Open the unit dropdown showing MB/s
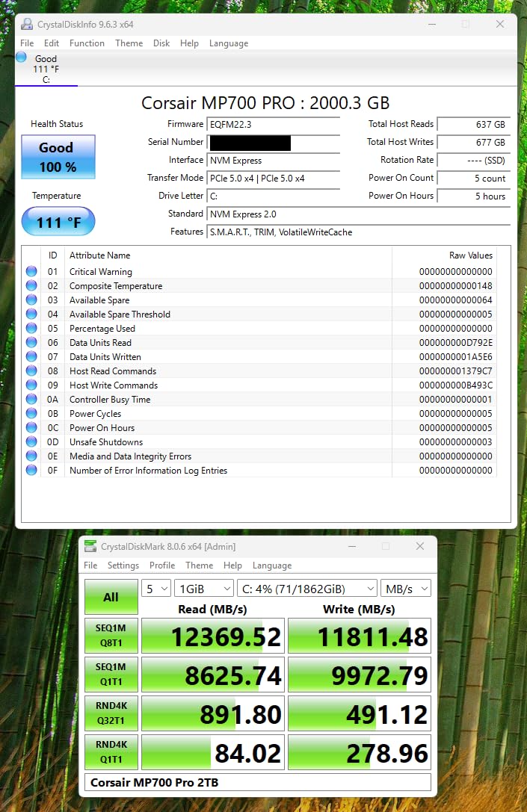Image resolution: width=527 pixels, height=812 pixels. pyautogui.click(x=406, y=589)
